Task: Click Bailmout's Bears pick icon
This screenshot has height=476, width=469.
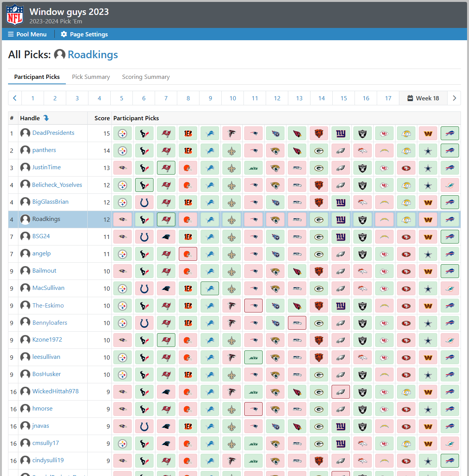Action: click(319, 271)
